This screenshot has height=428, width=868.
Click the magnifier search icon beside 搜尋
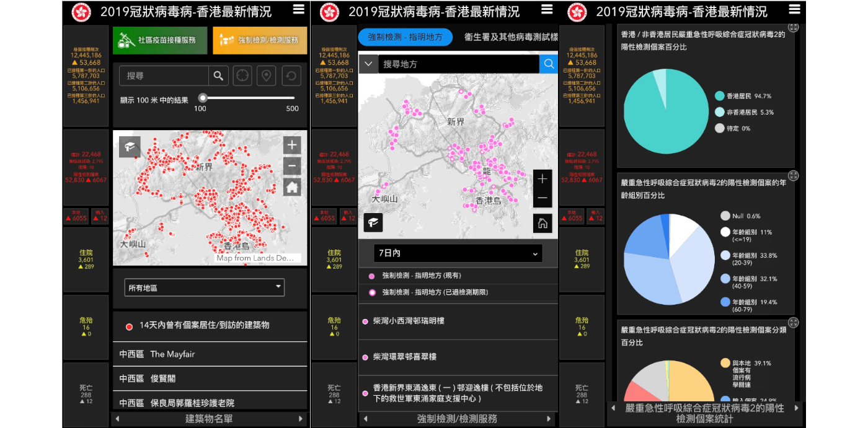point(218,76)
